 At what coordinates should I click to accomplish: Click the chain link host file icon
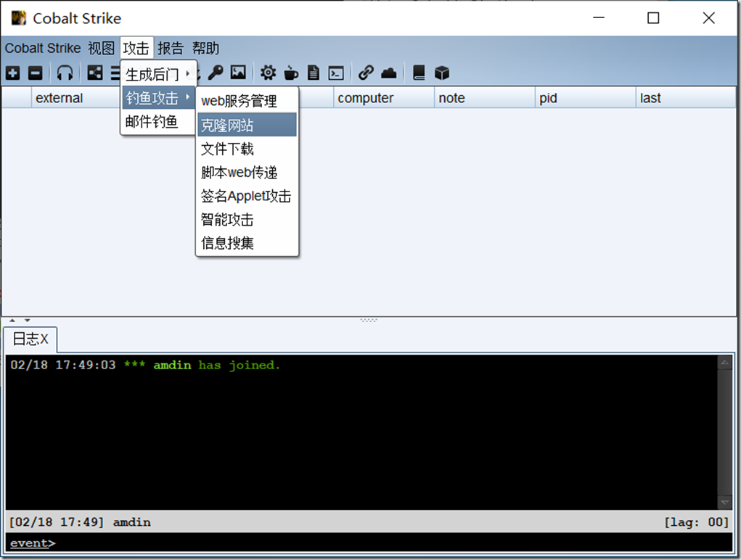click(x=366, y=73)
